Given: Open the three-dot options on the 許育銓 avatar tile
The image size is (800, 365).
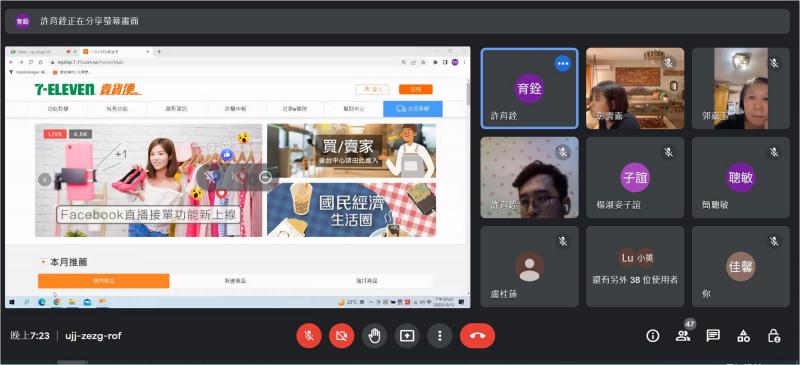Looking at the screenshot, I should coord(563,64).
